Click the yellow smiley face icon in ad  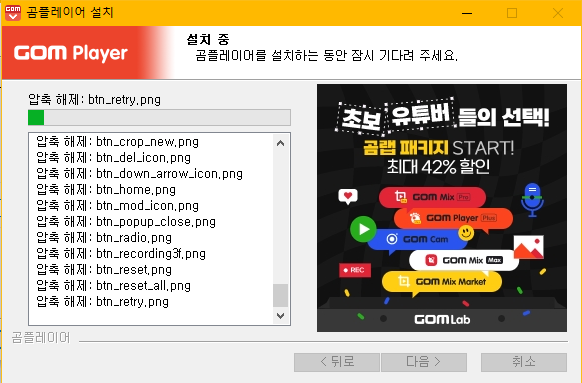(x=466, y=233)
